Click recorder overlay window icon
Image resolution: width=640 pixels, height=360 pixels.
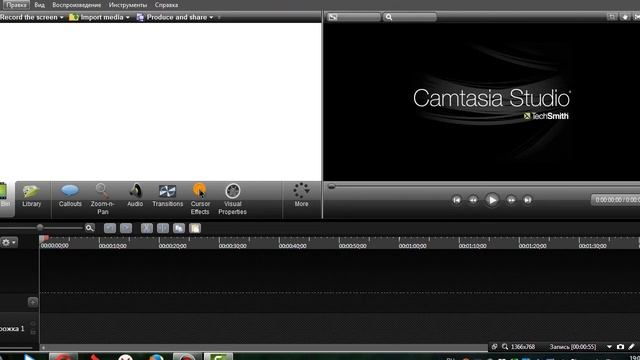click(494, 347)
